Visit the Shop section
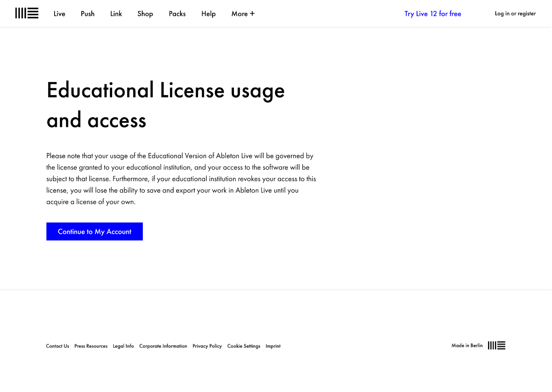The image size is (552, 392). coord(145,14)
